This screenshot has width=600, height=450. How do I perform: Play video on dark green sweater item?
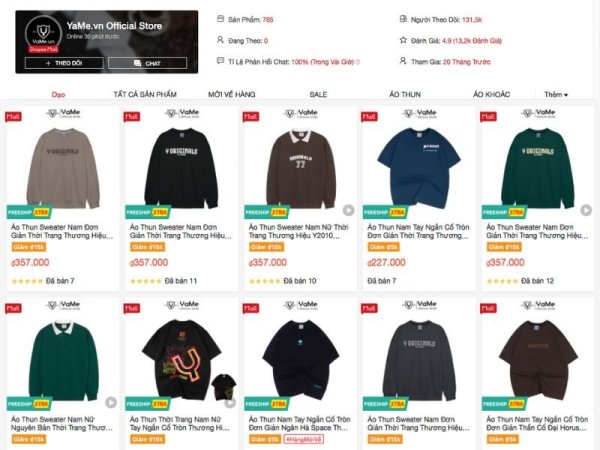586,210
